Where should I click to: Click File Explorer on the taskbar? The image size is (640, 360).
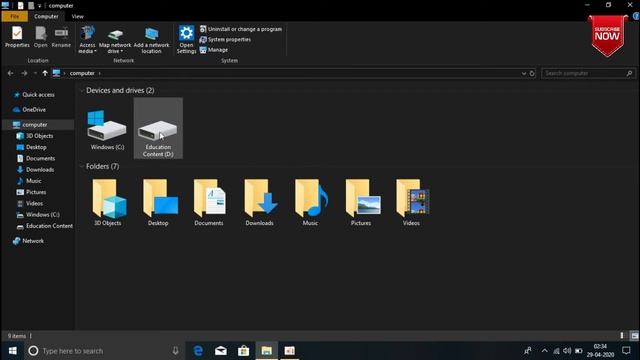(x=267, y=351)
